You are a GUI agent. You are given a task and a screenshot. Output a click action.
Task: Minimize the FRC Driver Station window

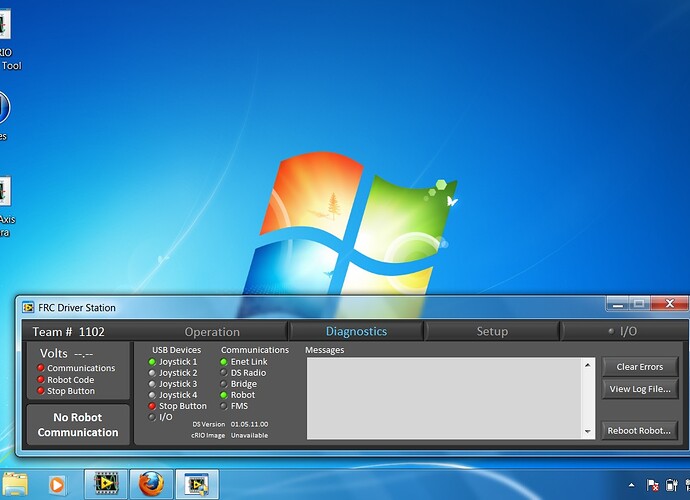618,304
